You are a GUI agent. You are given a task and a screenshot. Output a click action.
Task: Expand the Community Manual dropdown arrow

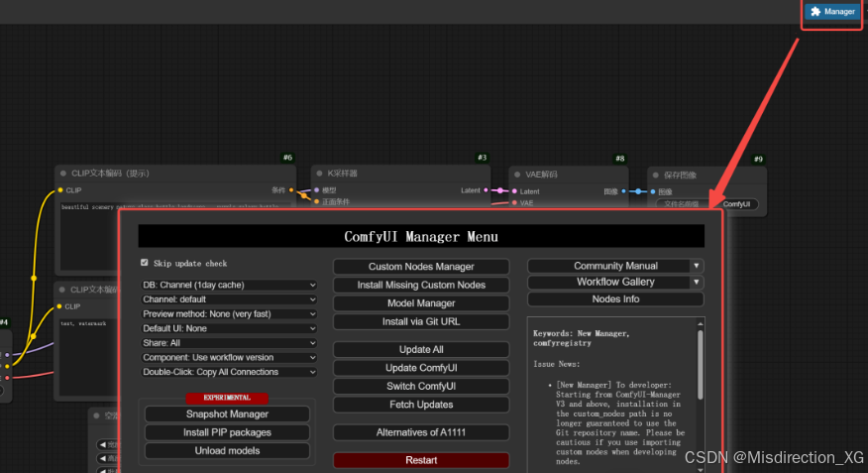pos(697,266)
